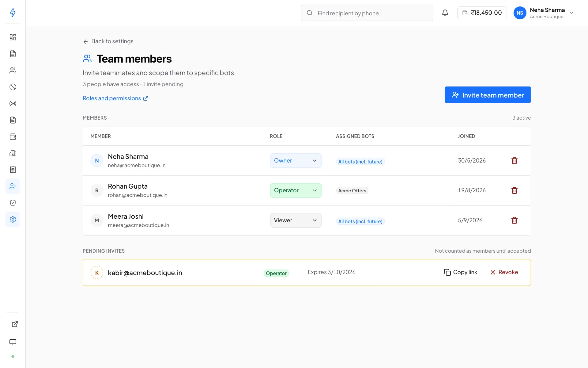The width and height of the screenshot is (588, 368).
Task: Click the document icon below broadcast in sidebar
Action: pyautogui.click(x=13, y=120)
